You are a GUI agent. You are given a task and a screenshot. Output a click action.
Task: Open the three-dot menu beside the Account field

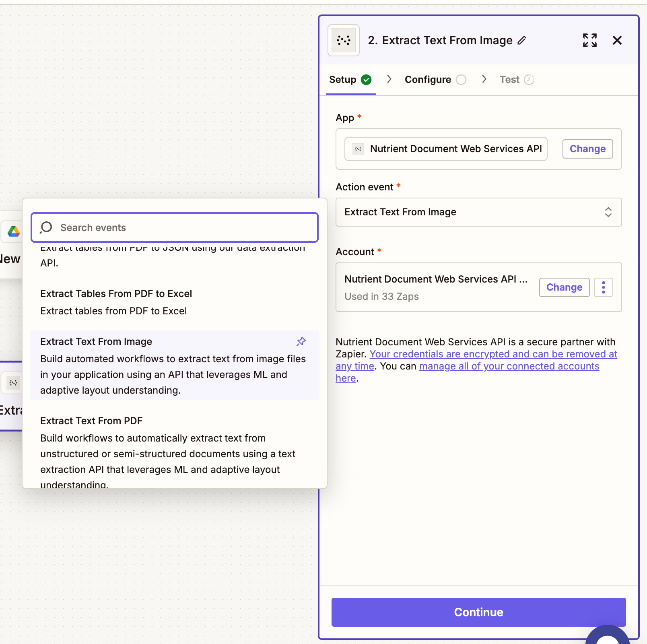(x=603, y=287)
